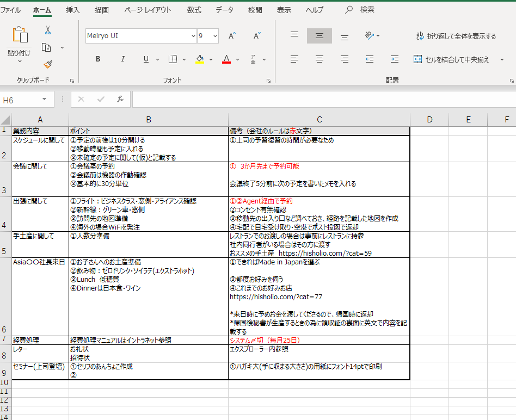Apply the yellow fill color swatch

(200, 59)
